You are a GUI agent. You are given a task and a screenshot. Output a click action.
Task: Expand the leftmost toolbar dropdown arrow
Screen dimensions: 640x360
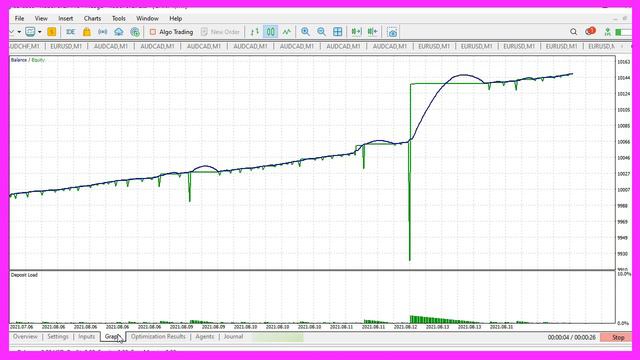pos(19,32)
